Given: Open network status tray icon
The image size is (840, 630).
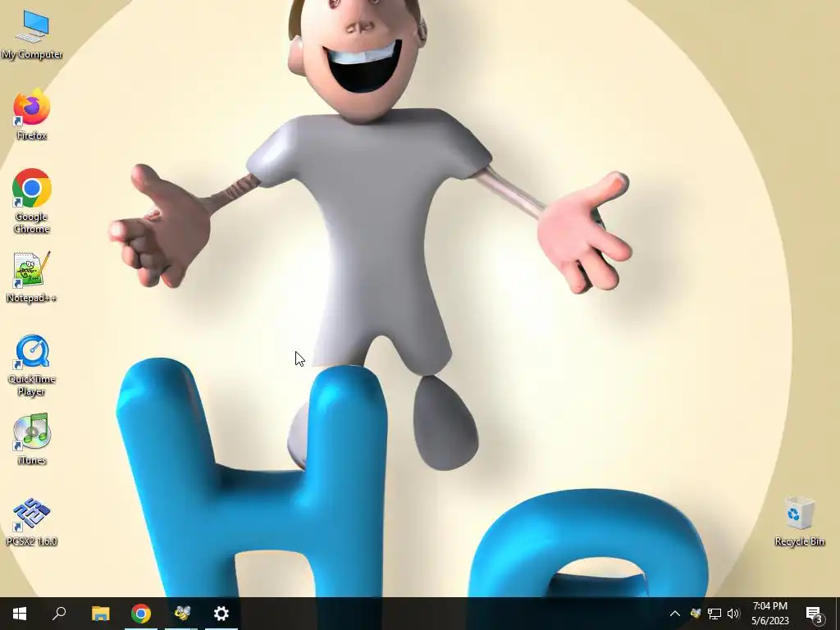Looking at the screenshot, I should 714,614.
